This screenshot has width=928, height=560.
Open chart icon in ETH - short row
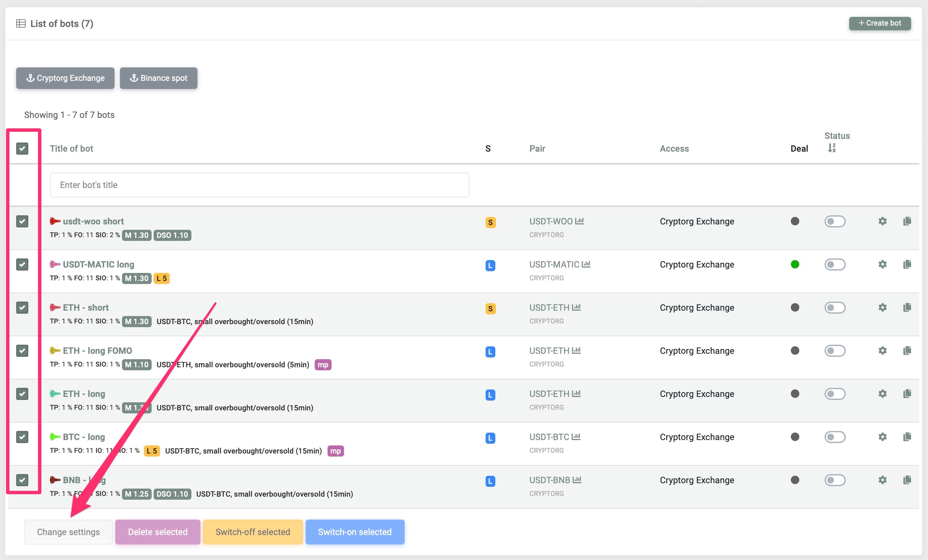(x=576, y=307)
